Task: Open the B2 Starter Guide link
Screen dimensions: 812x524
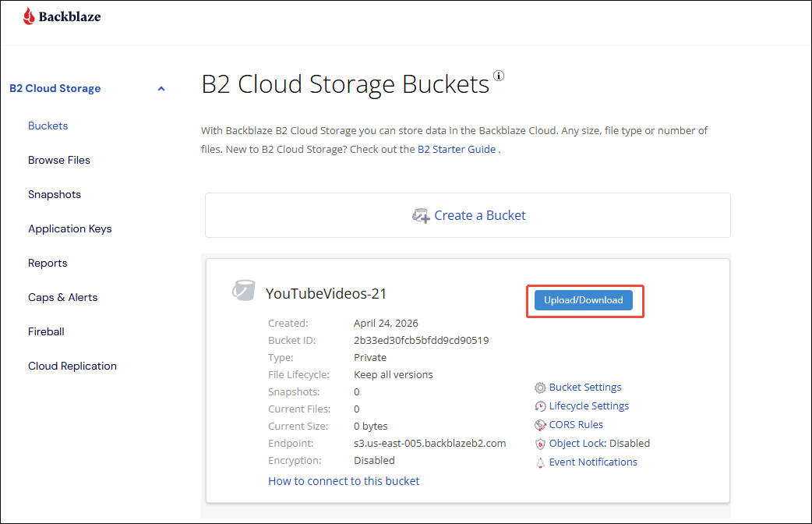Action: pos(457,149)
